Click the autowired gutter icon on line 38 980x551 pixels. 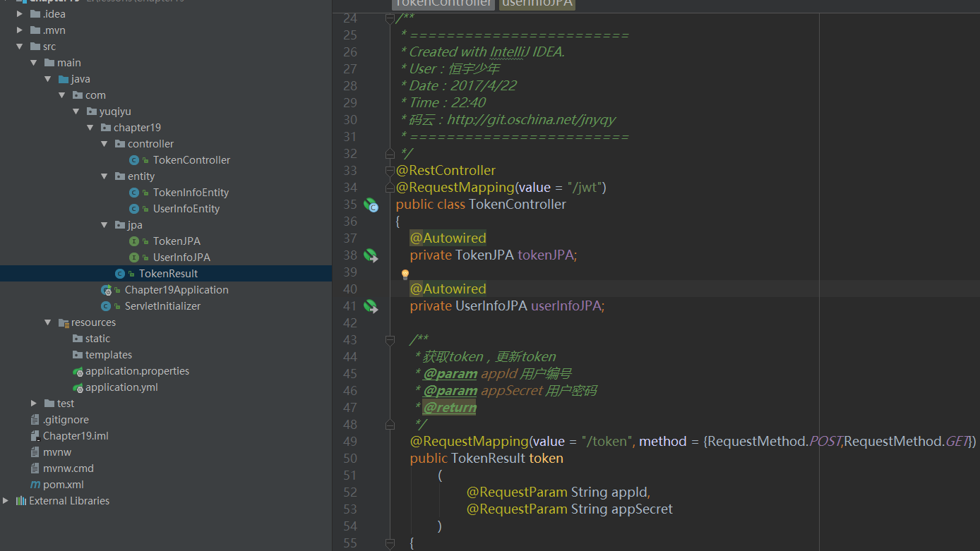click(371, 255)
